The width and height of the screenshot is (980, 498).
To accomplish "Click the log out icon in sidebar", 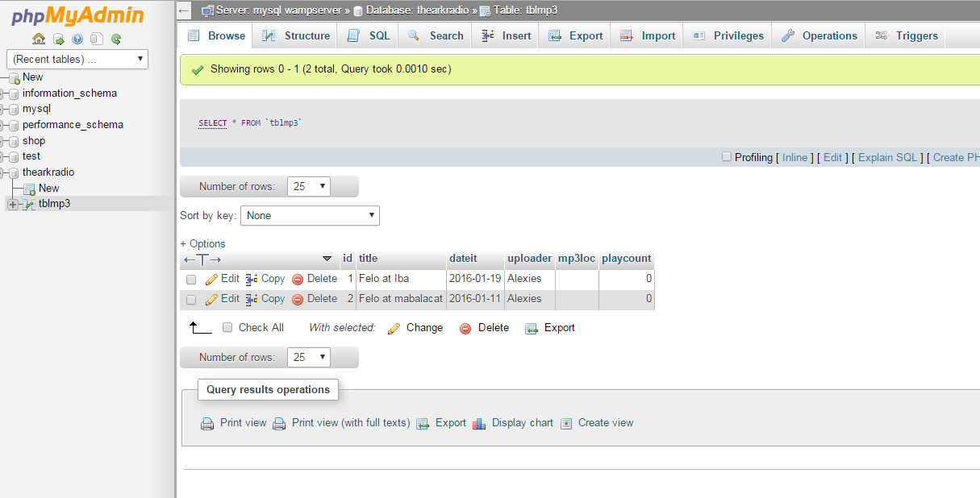I will [x=59, y=39].
